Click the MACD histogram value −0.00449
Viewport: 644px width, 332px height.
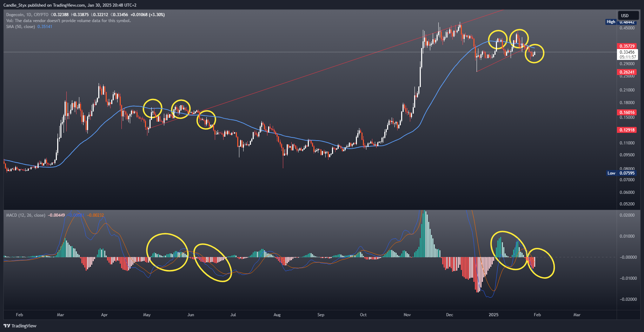point(56,215)
